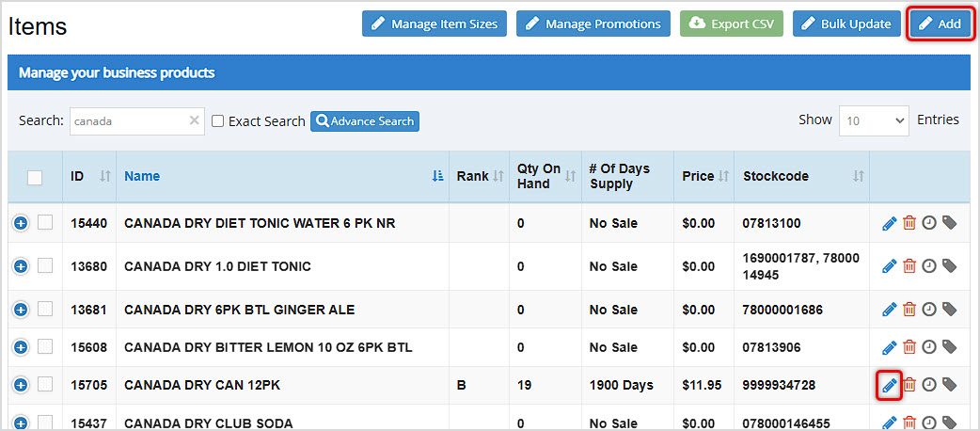Delete item 15608 via the trash icon
Screen dimensions: 980x431
click(909, 347)
